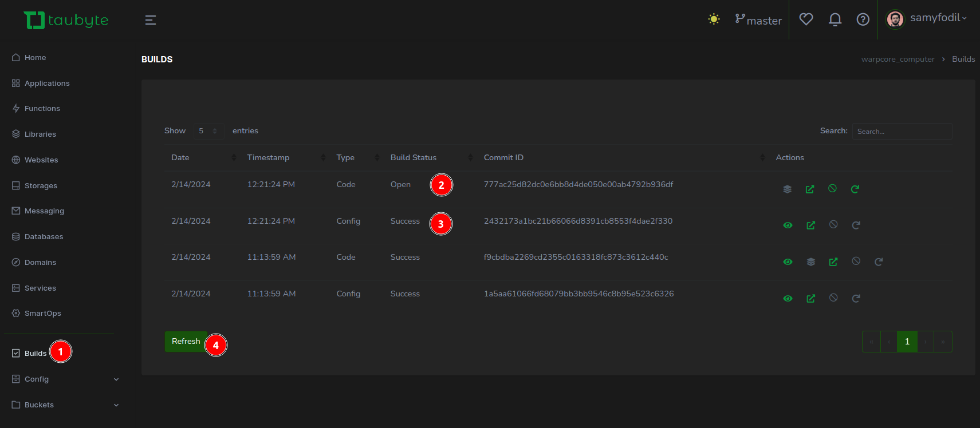Viewport: 980px width, 428px height.
Task: Toggle light theme with the sun icon
Action: (x=714, y=19)
